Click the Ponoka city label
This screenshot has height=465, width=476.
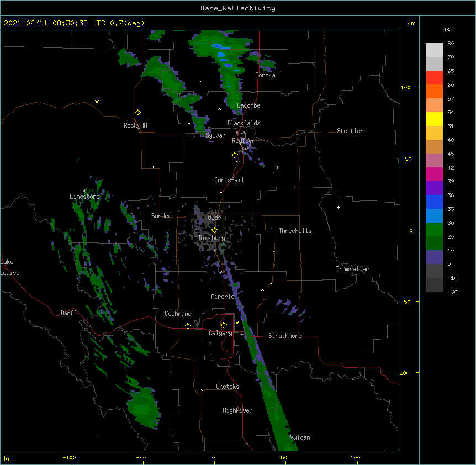click(265, 75)
